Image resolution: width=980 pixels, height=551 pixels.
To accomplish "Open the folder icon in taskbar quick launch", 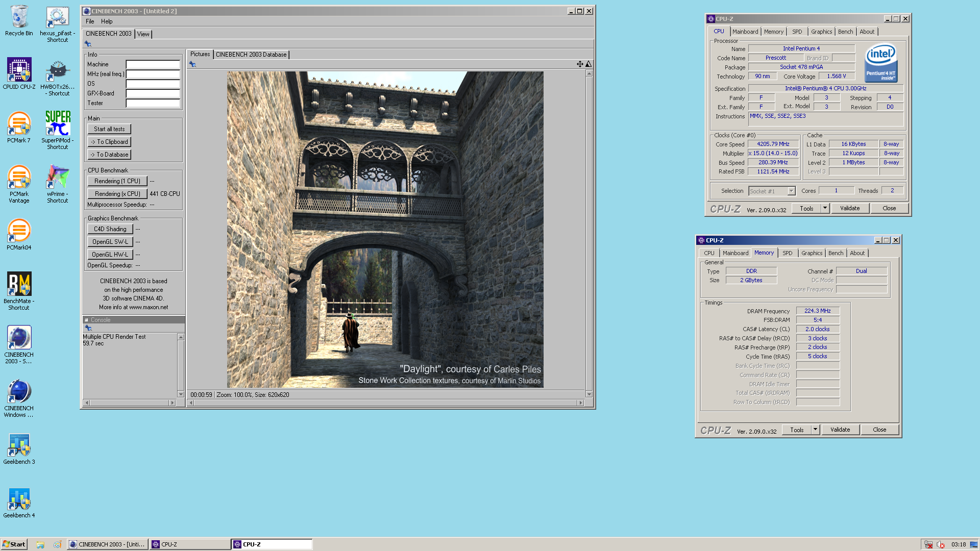I will coord(40,544).
